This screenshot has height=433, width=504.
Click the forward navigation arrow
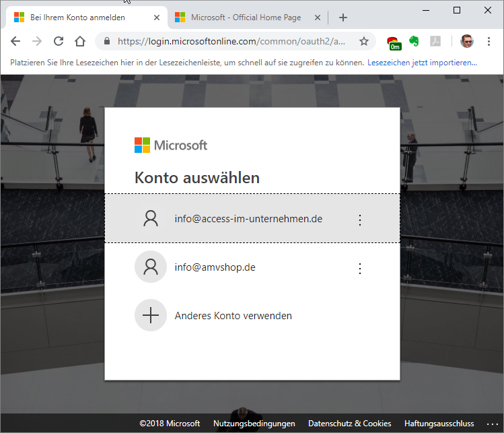pyautogui.click(x=37, y=41)
